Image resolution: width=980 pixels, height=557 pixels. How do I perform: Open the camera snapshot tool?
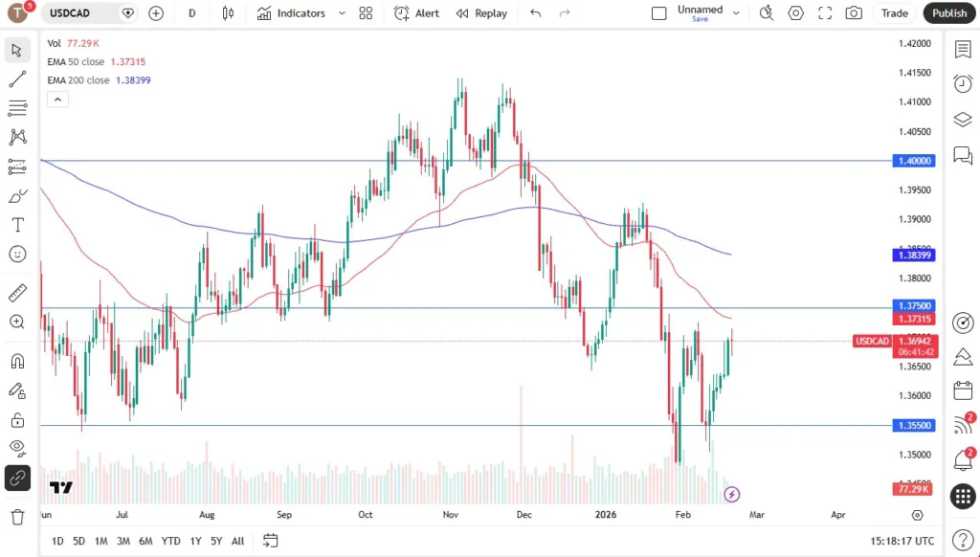pos(854,12)
